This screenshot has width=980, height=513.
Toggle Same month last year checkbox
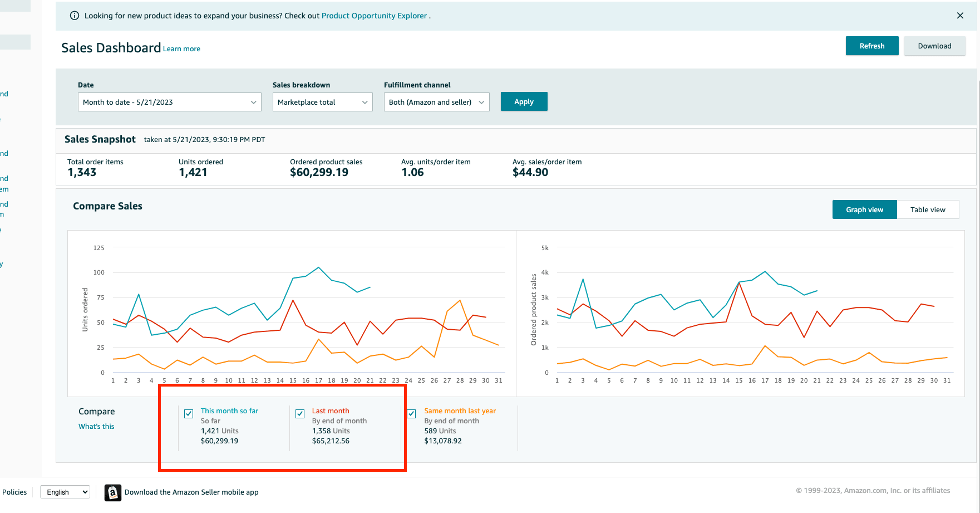412,414
